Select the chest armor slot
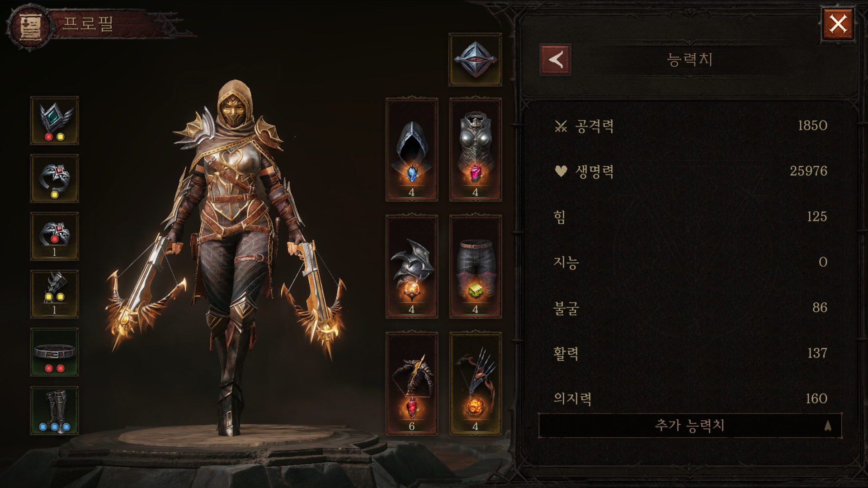 pos(475,150)
